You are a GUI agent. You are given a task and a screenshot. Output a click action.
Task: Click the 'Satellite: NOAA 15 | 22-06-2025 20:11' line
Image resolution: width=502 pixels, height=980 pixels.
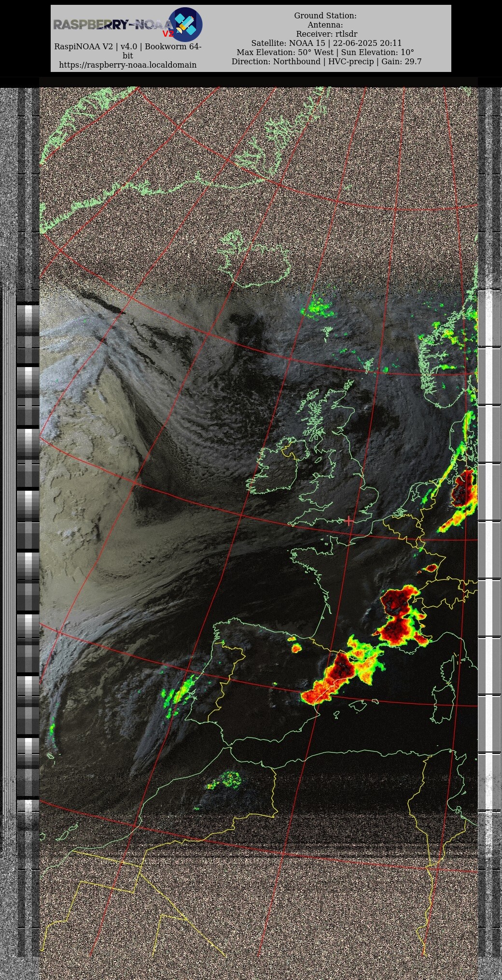pos(326,43)
